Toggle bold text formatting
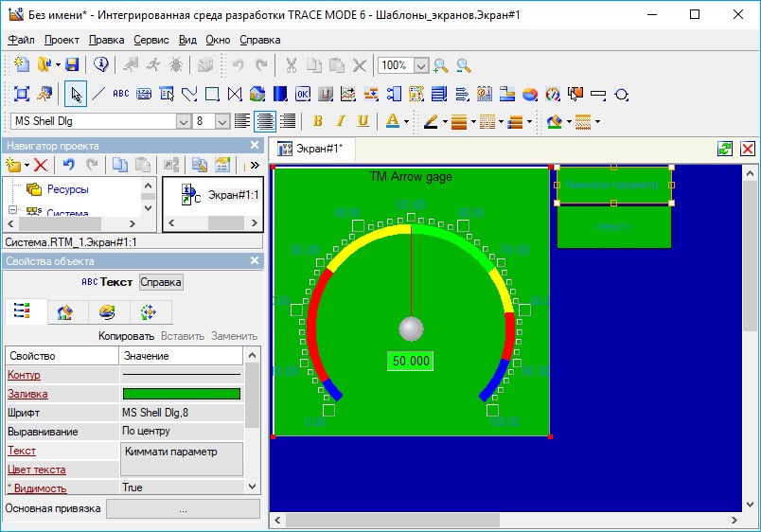This screenshot has height=532, width=761. click(317, 121)
